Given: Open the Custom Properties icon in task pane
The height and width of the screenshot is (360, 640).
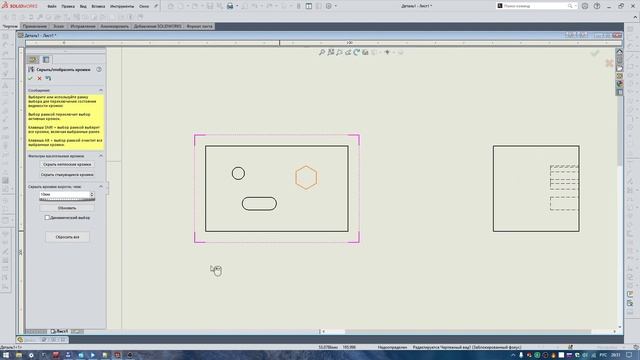Looking at the screenshot, I should (620, 92).
